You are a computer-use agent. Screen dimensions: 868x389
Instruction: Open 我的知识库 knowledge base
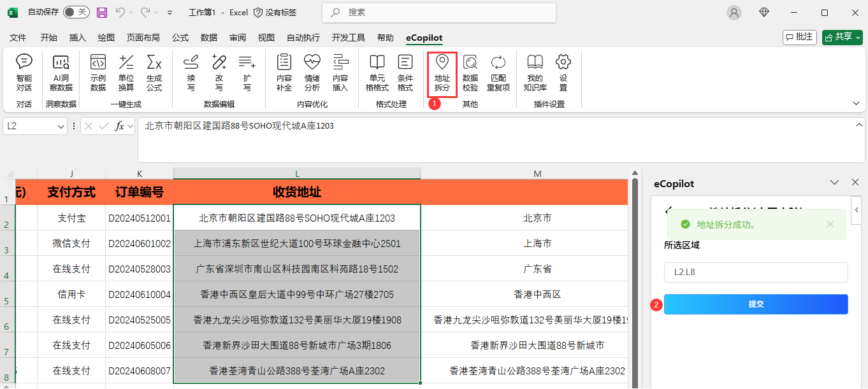coord(535,73)
